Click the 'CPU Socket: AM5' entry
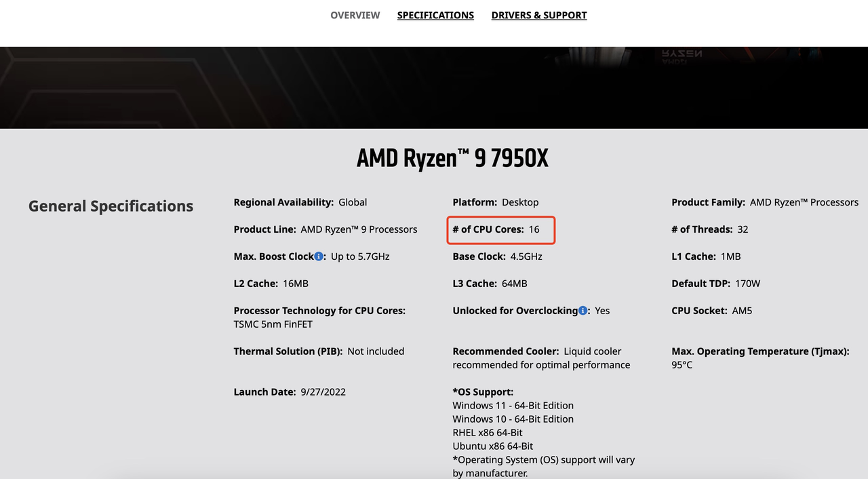 712,311
